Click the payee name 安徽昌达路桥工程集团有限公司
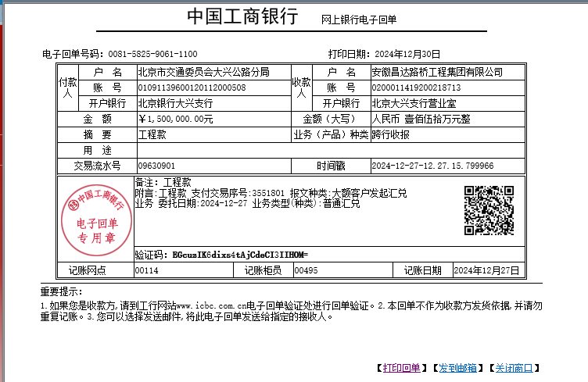 point(437,72)
